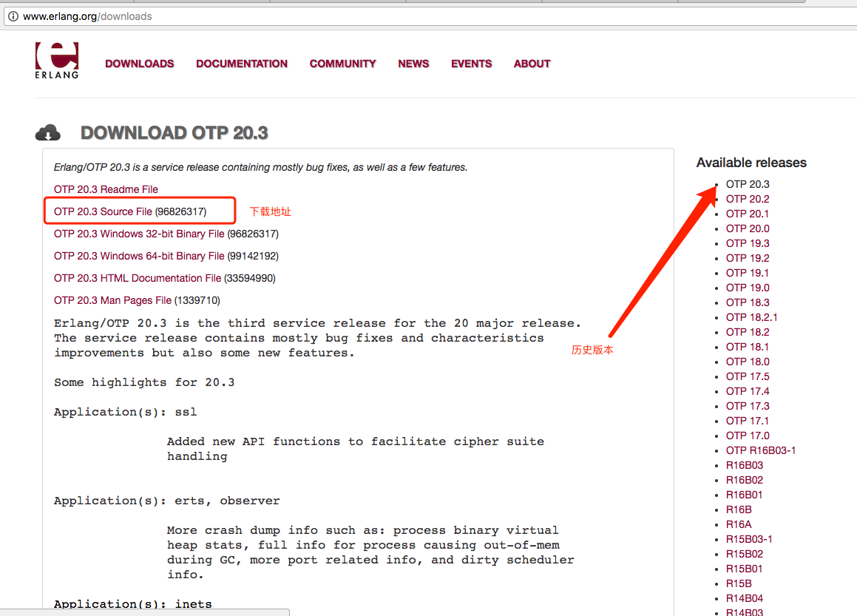857x616 pixels.
Task: Click the Erlang logo
Action: pyautogui.click(x=57, y=60)
